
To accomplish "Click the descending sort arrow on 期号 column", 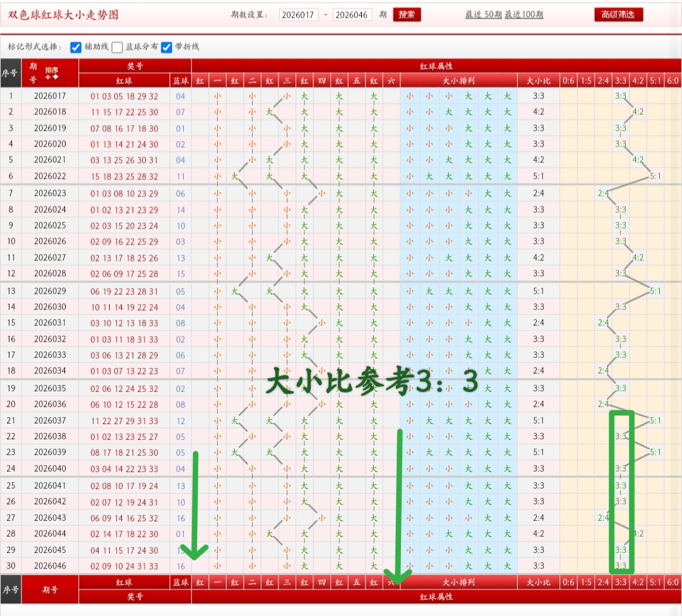I will (55, 77).
